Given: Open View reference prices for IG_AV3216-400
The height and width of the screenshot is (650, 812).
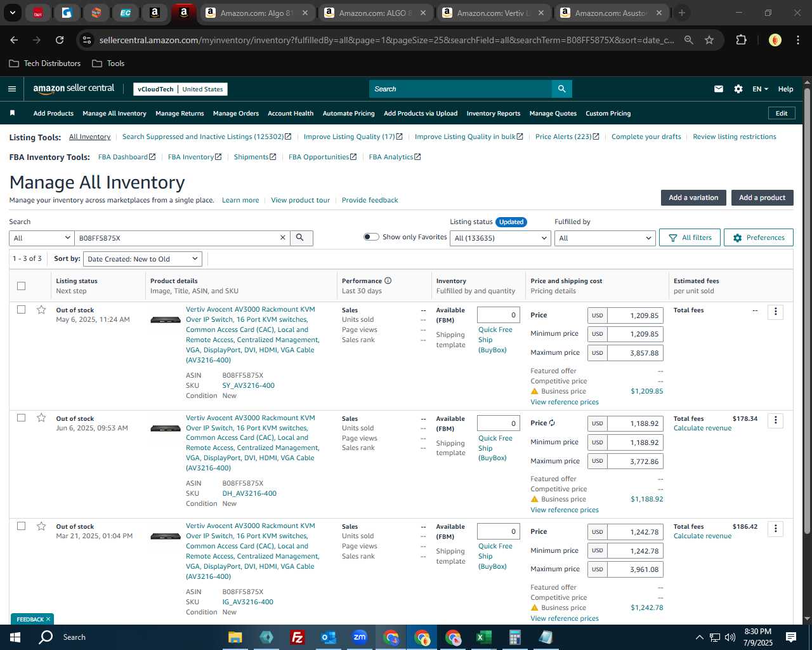Looking at the screenshot, I should pyautogui.click(x=565, y=618).
